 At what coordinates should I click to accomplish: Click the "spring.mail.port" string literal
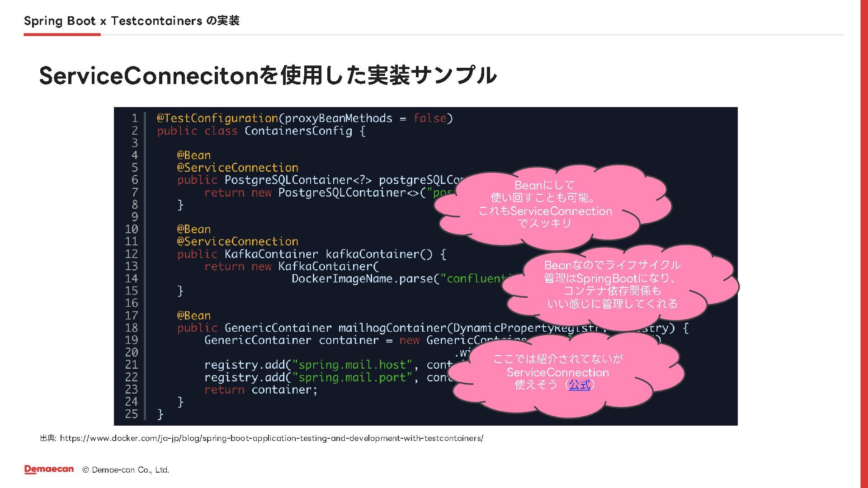(x=352, y=377)
